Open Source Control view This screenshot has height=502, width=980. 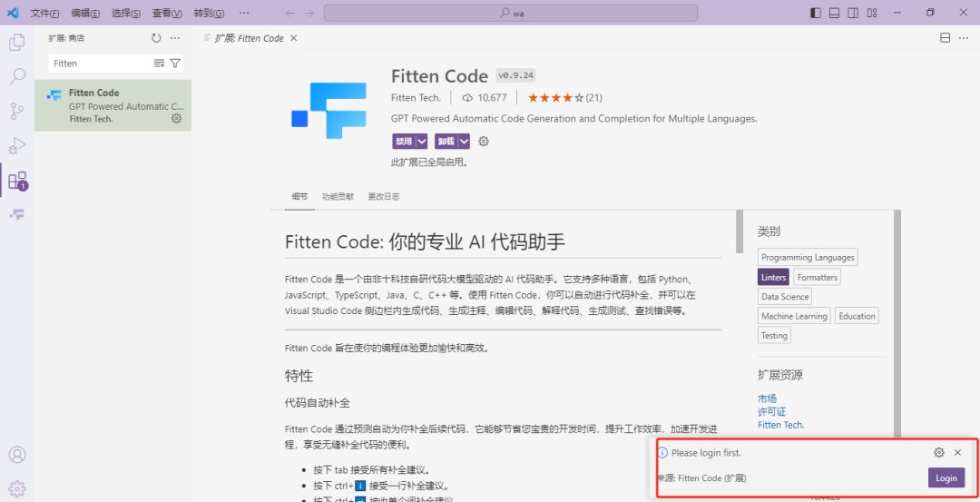point(17,112)
